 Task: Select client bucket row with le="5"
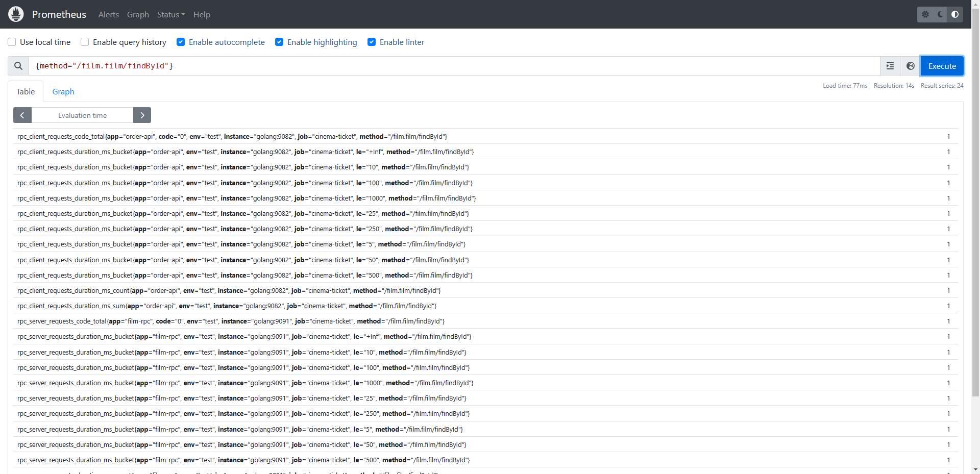point(485,244)
